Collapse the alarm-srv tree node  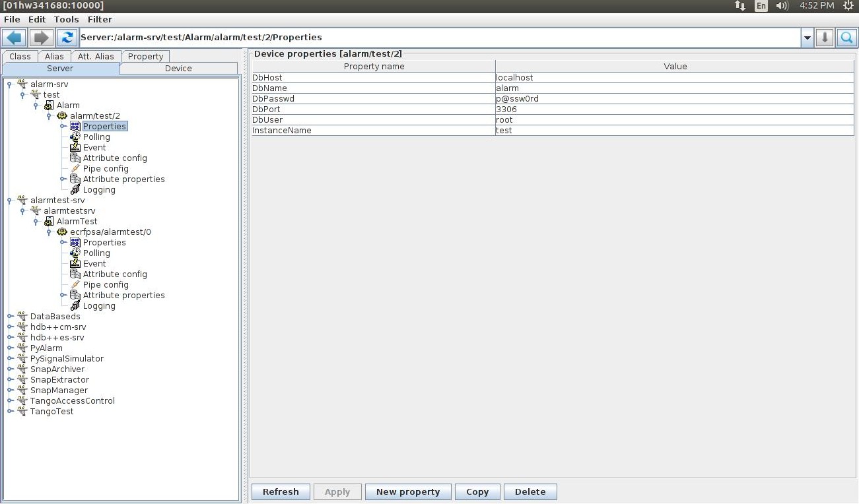click(10, 84)
